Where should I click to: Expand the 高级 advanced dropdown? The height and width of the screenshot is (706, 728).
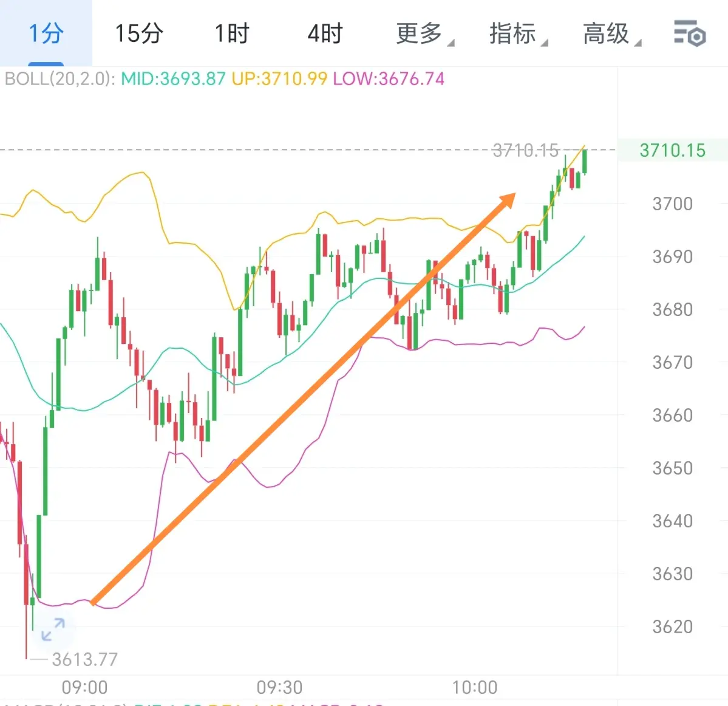coord(611,33)
